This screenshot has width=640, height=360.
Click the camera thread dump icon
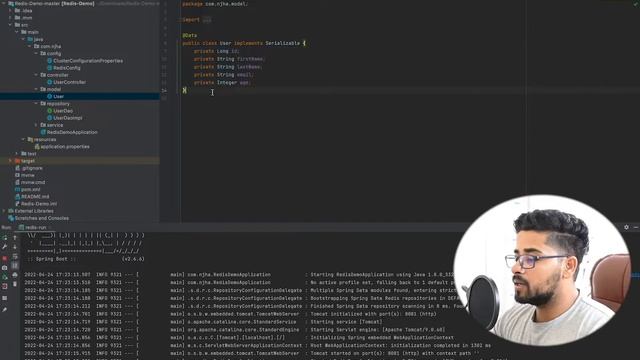[4, 268]
